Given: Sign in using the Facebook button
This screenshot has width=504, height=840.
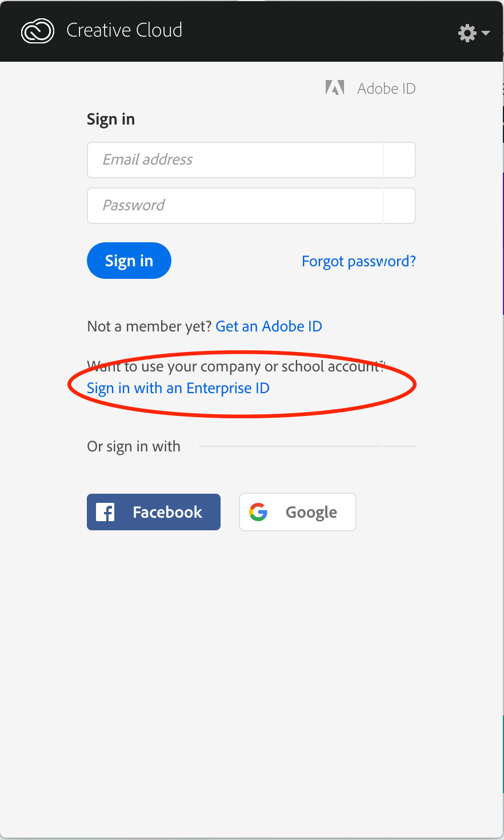Looking at the screenshot, I should [x=154, y=512].
